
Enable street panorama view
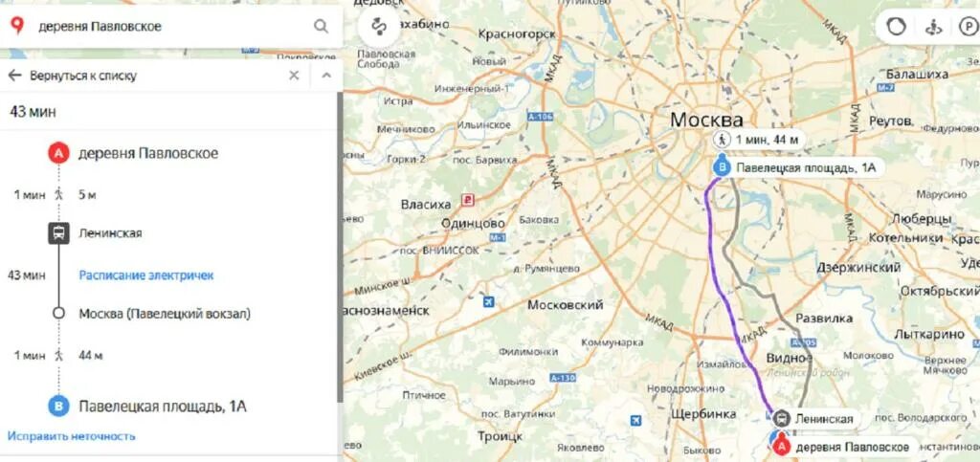(934, 27)
